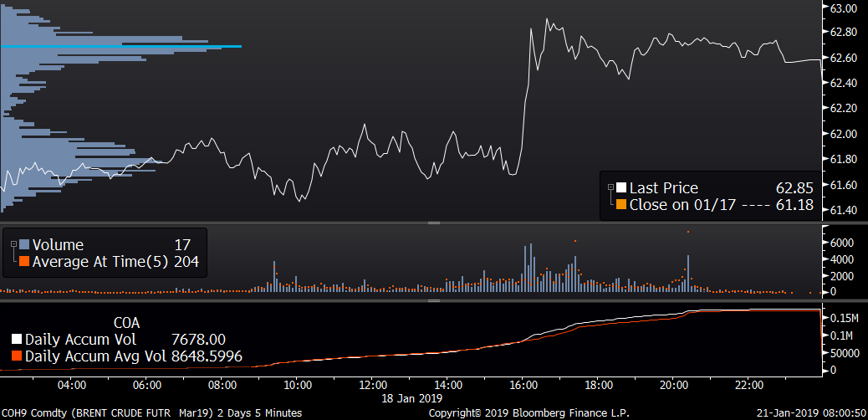The image size is (868, 420).
Task: Click the 62.00 price axis label
Action: pos(843,134)
